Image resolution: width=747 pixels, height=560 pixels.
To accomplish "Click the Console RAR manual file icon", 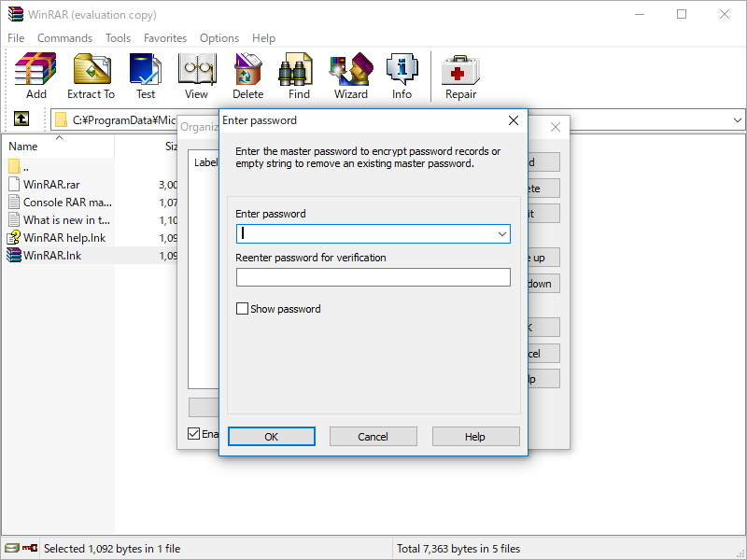I will coord(14,202).
